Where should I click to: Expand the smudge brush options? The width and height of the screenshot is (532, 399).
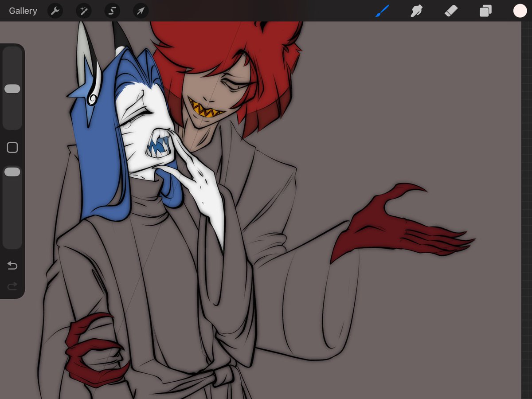417,11
